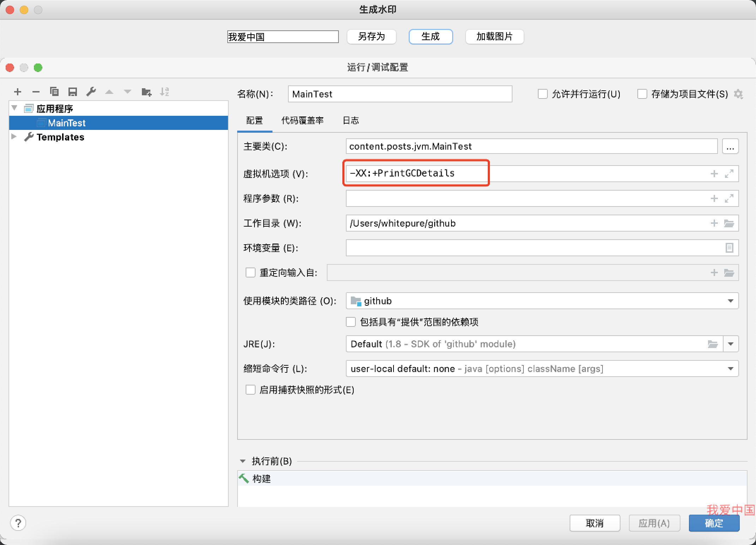Toggle the redirect input from checkbox
Screen dimensions: 756x545
coord(251,272)
